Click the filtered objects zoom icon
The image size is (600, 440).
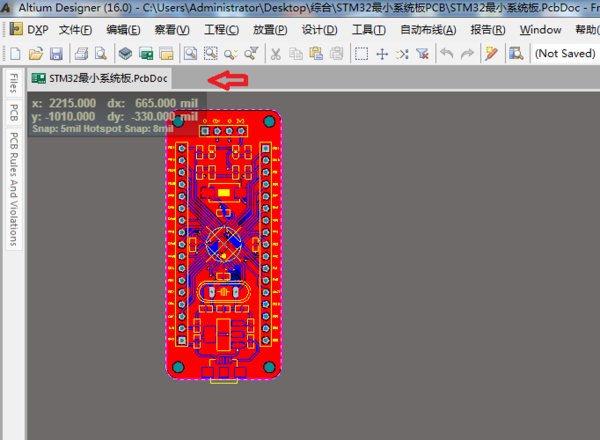click(251, 54)
